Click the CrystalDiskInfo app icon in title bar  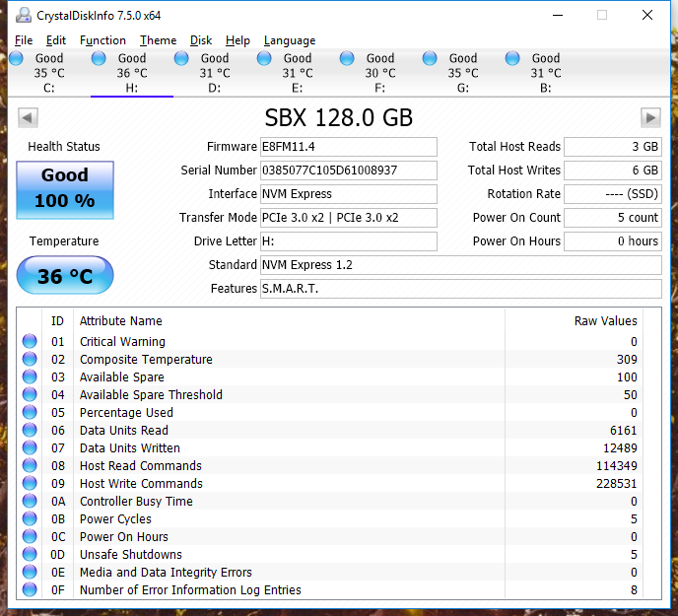[x=23, y=16]
